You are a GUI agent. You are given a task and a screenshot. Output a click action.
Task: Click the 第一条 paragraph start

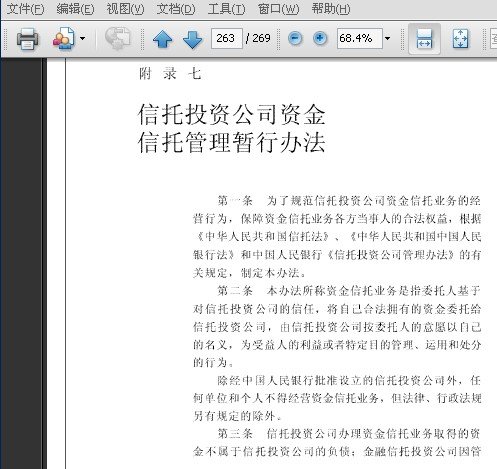coord(235,201)
